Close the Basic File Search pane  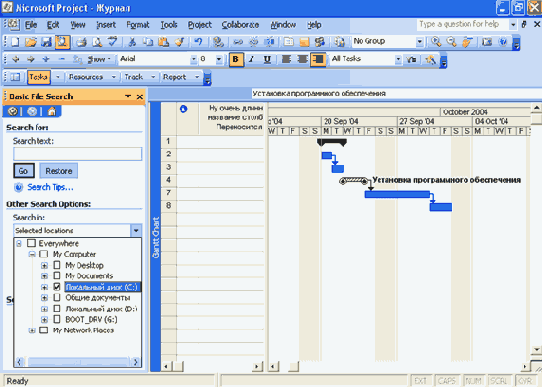140,97
